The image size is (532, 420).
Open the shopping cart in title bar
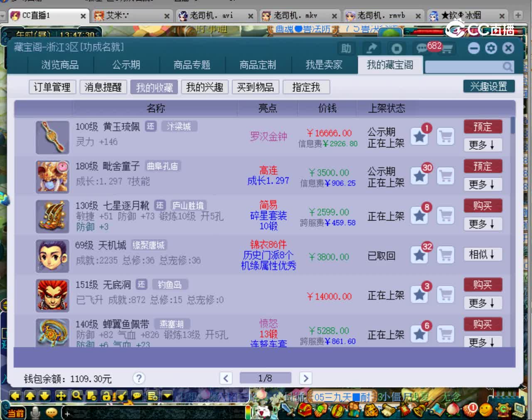pyautogui.click(x=447, y=49)
